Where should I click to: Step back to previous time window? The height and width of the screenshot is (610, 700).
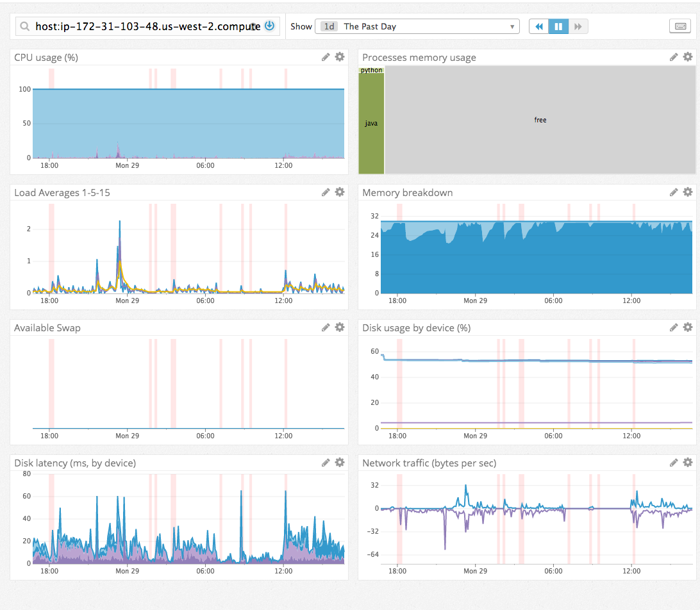pyautogui.click(x=539, y=26)
